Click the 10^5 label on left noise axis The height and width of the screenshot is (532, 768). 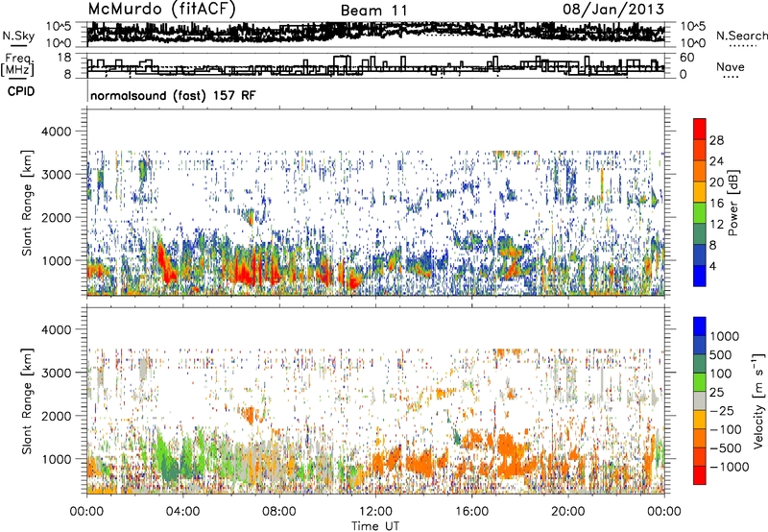coord(59,26)
